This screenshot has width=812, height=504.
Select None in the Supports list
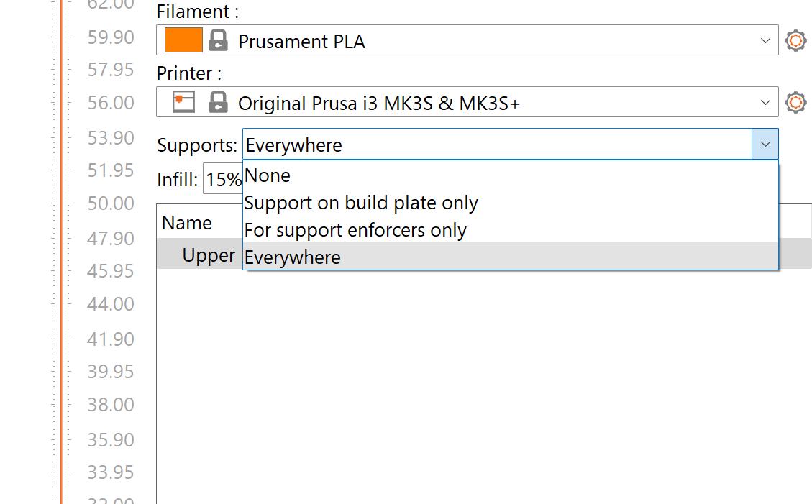tap(268, 175)
